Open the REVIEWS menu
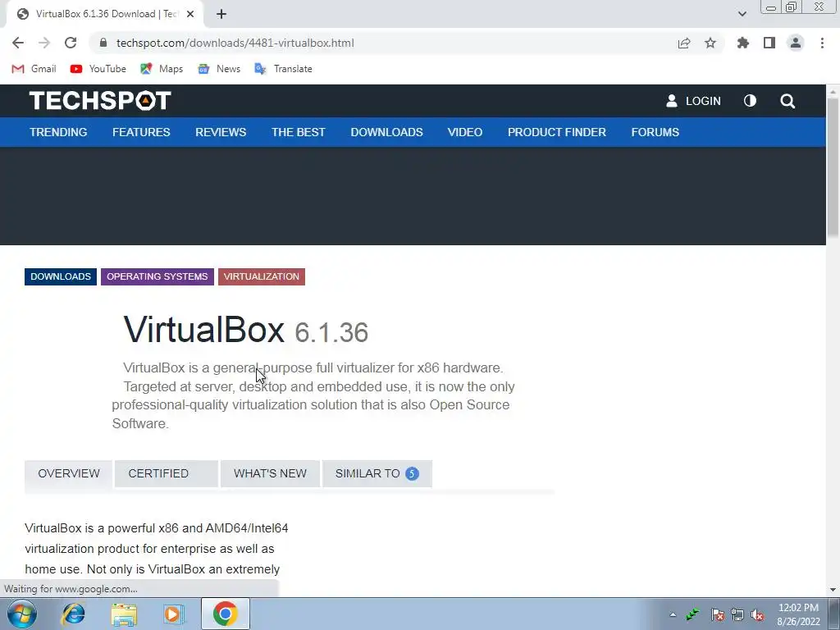840x630 pixels. pyautogui.click(x=221, y=132)
